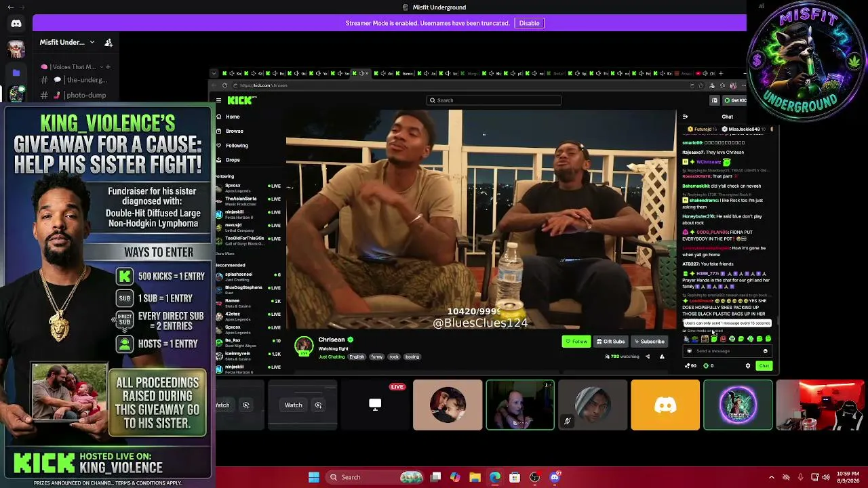
Task: Click the share icon beside the viewer count
Action: [648, 357]
